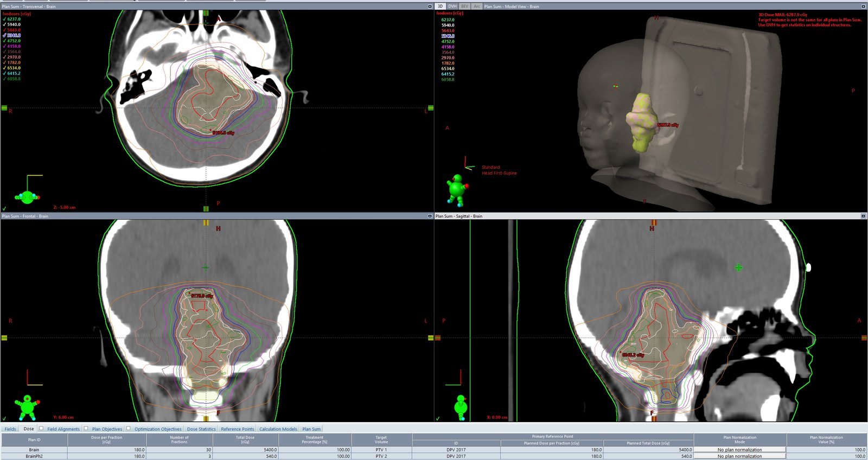Viewport: 868px width, 460px height.
Task: Switch model view to DVH tab
Action: (452, 7)
